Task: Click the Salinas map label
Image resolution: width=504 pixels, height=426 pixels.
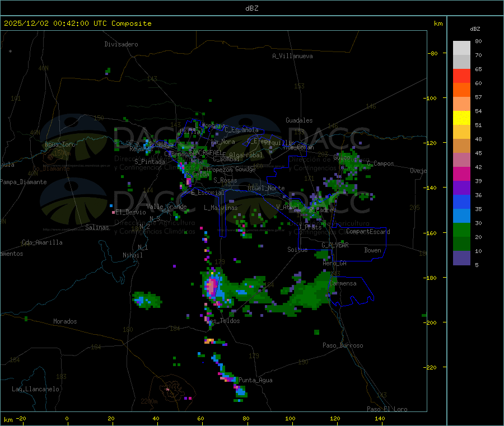Action: tap(97, 227)
